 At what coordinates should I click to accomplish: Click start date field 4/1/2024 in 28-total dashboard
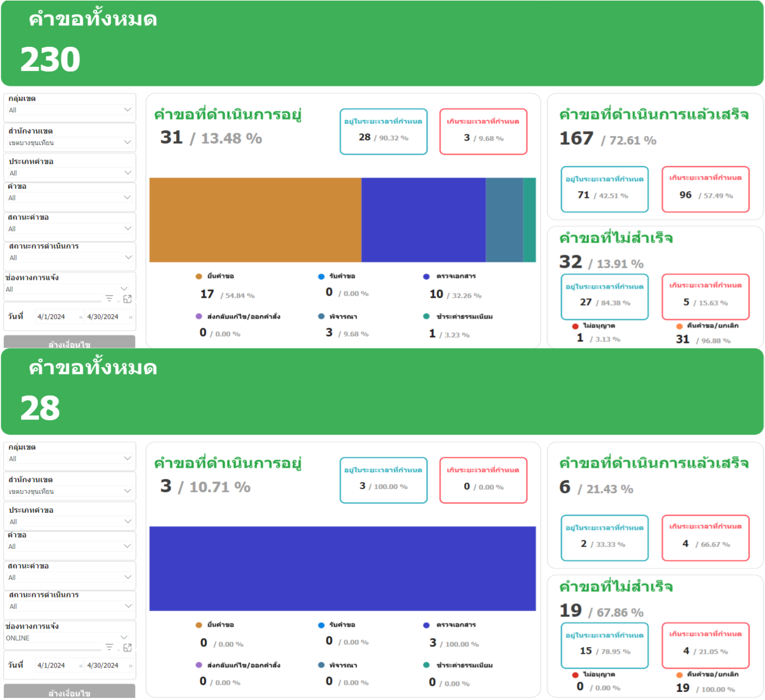(x=57, y=665)
